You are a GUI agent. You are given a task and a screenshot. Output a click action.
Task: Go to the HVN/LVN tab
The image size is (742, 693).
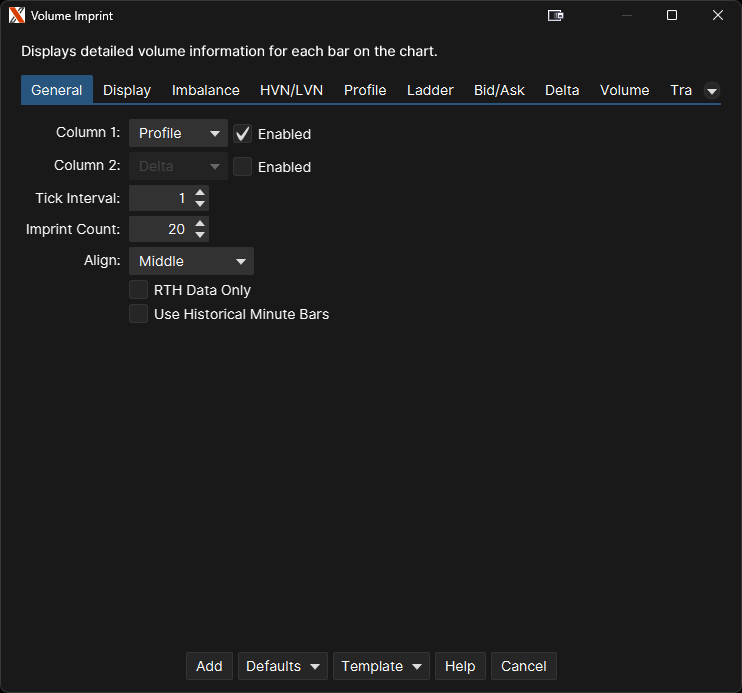[x=291, y=90]
